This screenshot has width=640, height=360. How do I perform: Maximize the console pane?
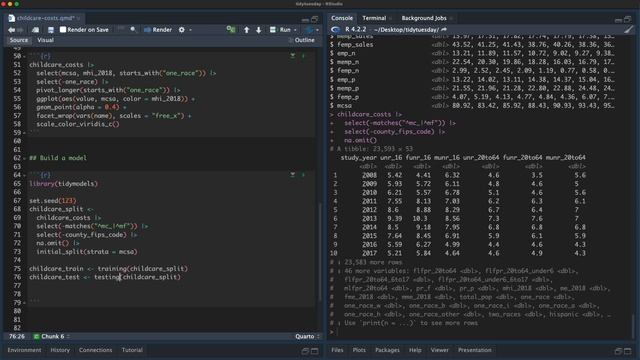tap(628, 19)
